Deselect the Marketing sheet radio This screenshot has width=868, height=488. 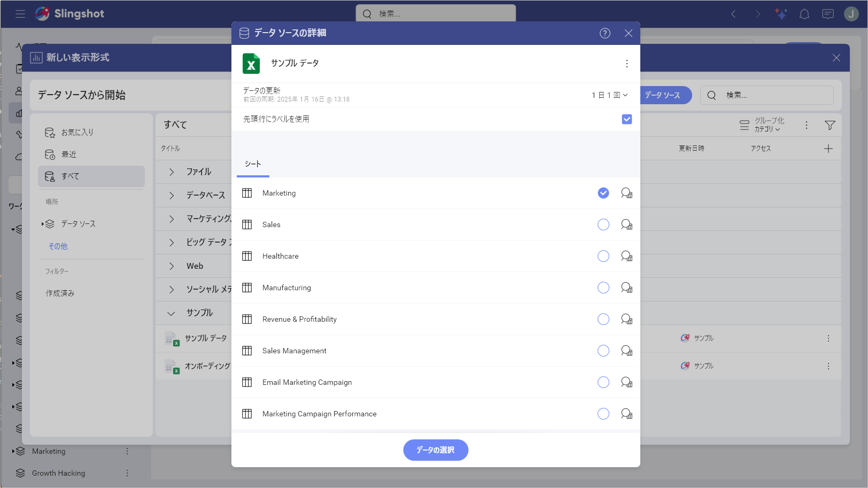tap(603, 193)
